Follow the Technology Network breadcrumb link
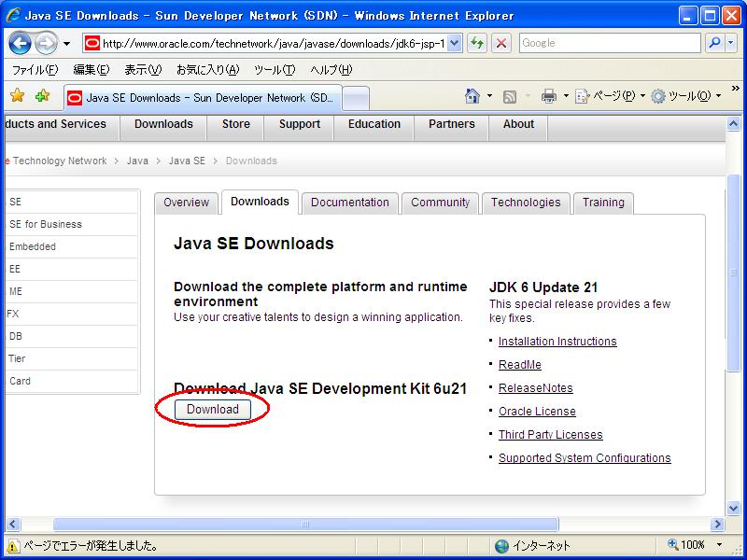The height and width of the screenshot is (560, 747). [60, 161]
